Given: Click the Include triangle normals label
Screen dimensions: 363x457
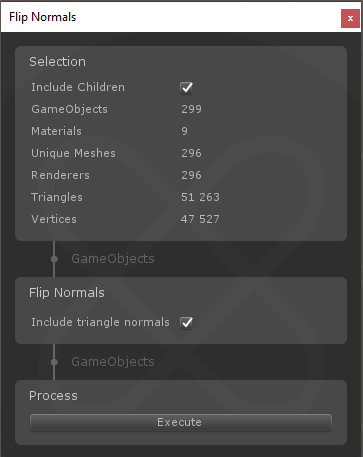Looking at the screenshot, I should (100, 322).
